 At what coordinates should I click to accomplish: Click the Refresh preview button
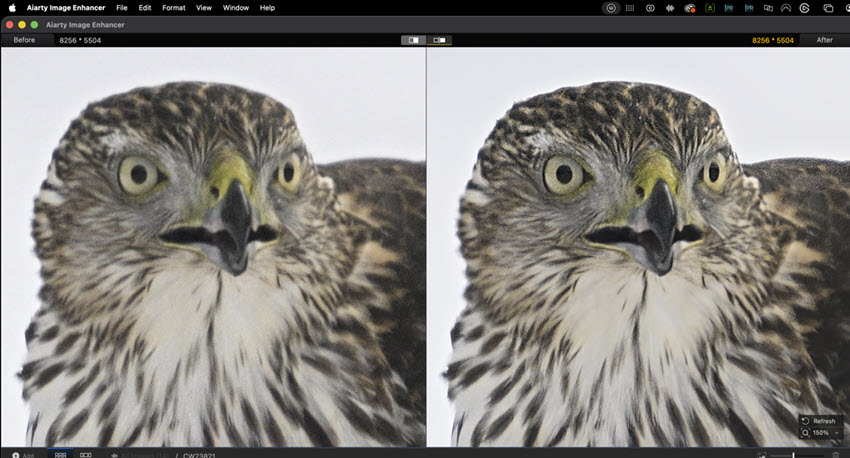tap(820, 421)
